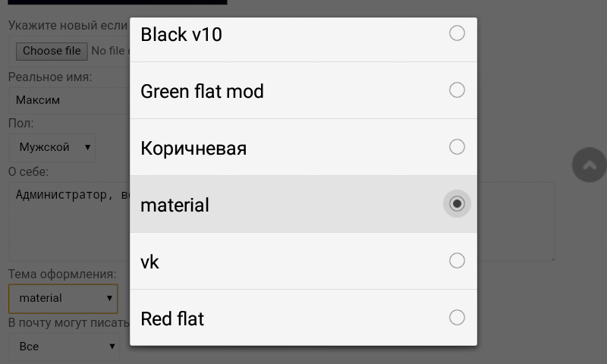Choose the Green flat mod theme option
This screenshot has width=607, height=364.
click(202, 92)
